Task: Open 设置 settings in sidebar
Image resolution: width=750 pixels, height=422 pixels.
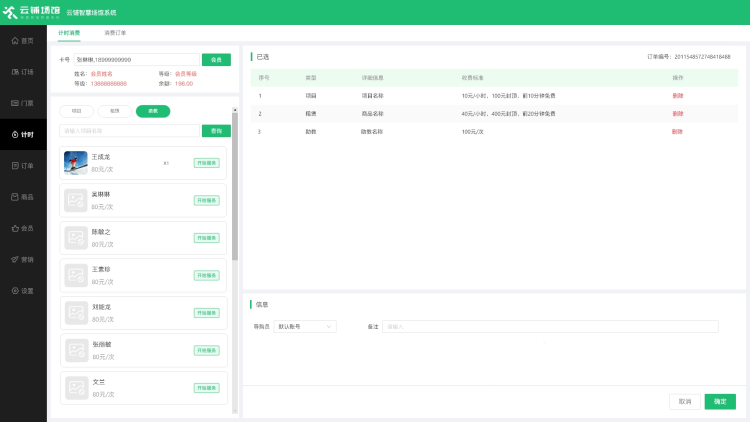Action: (23, 290)
